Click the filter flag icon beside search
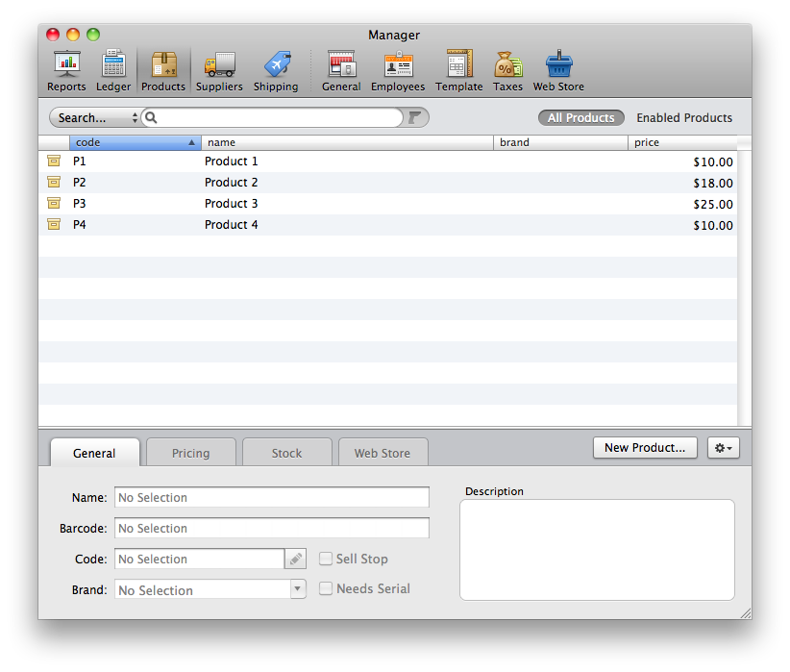 click(414, 117)
